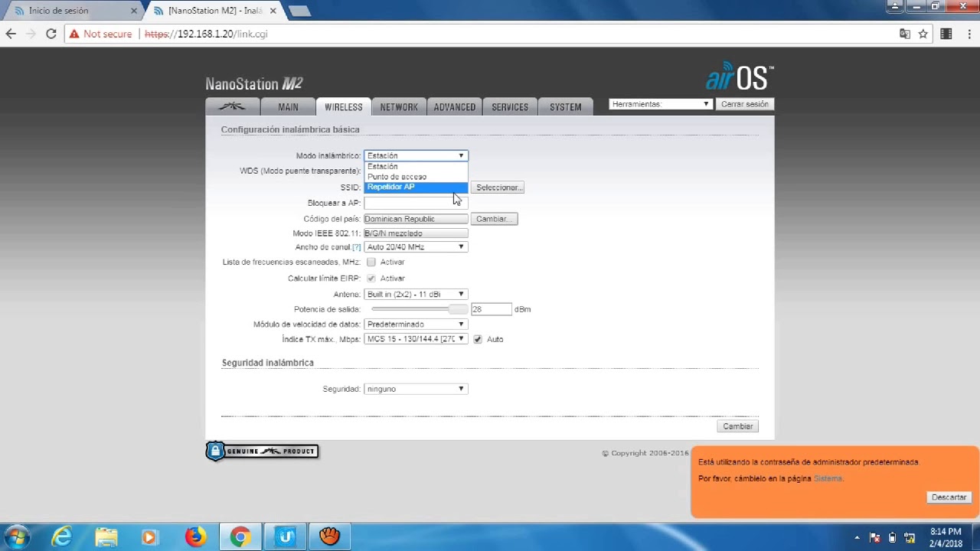This screenshot has width=980, height=551.
Task: Follow the Sistema link in warning
Action: (x=828, y=478)
